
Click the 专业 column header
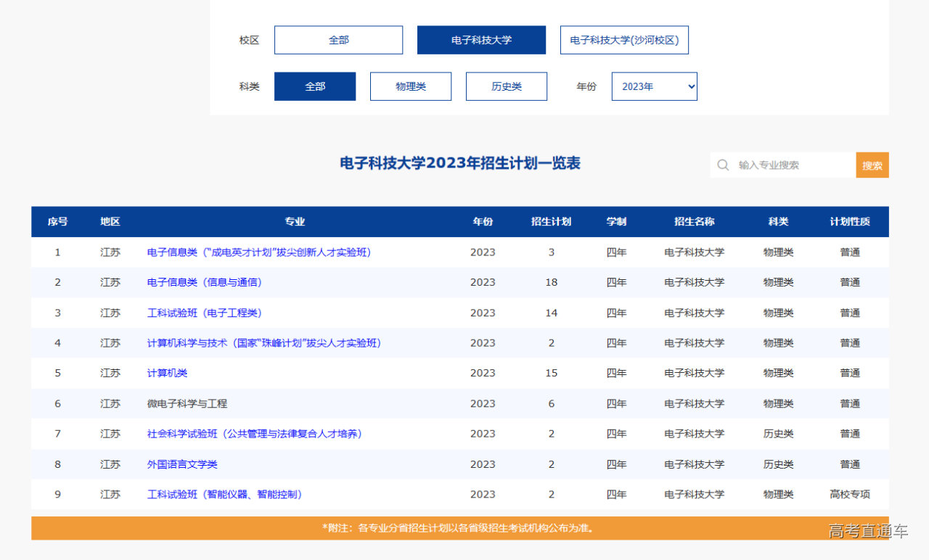click(x=295, y=222)
